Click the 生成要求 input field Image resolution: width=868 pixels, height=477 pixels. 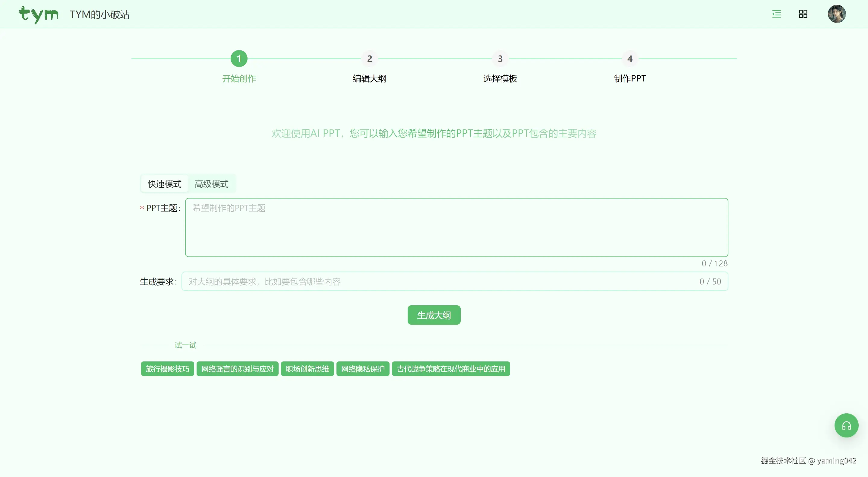(x=438, y=281)
